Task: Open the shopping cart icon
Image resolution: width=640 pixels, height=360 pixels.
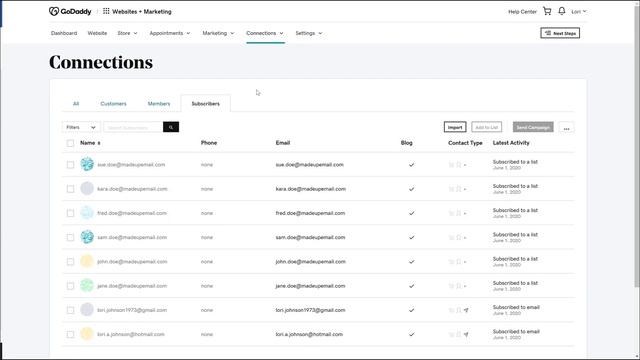Action: pyautogui.click(x=547, y=11)
